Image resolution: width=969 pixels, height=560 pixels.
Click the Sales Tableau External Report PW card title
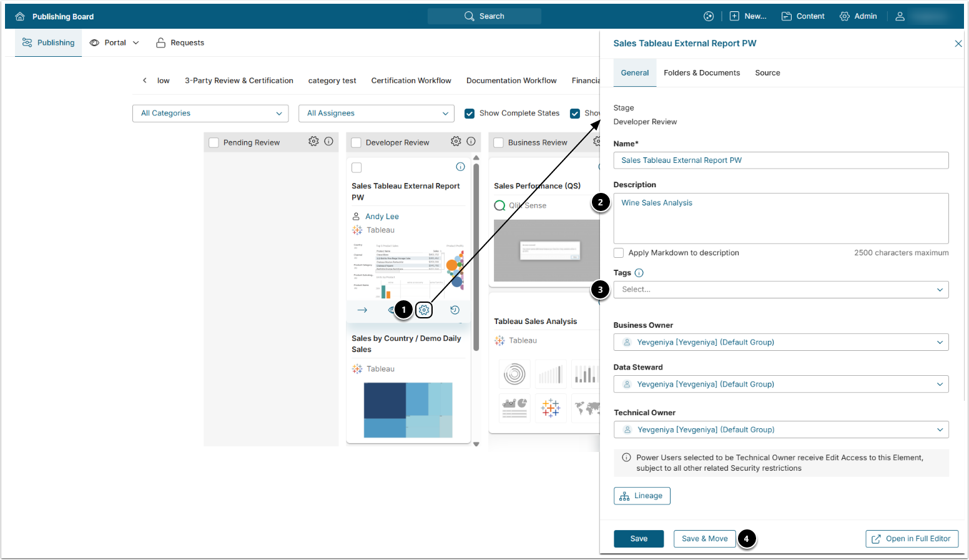point(406,192)
